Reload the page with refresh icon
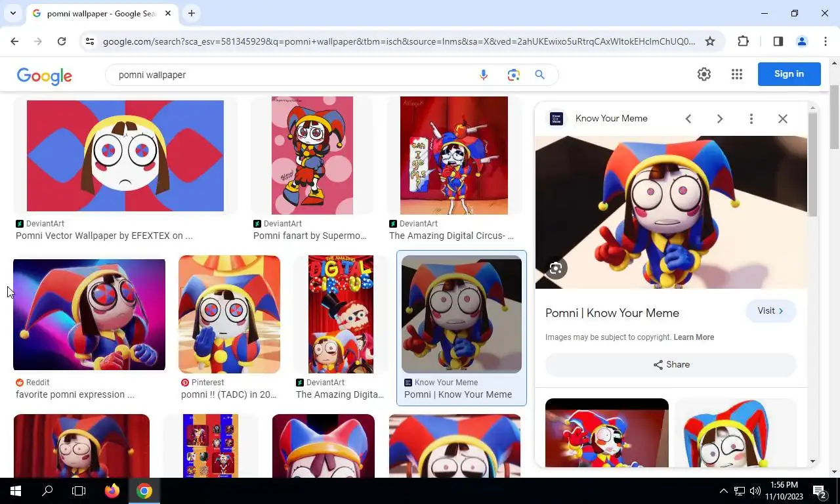The height and width of the screenshot is (504, 840). click(x=62, y=41)
